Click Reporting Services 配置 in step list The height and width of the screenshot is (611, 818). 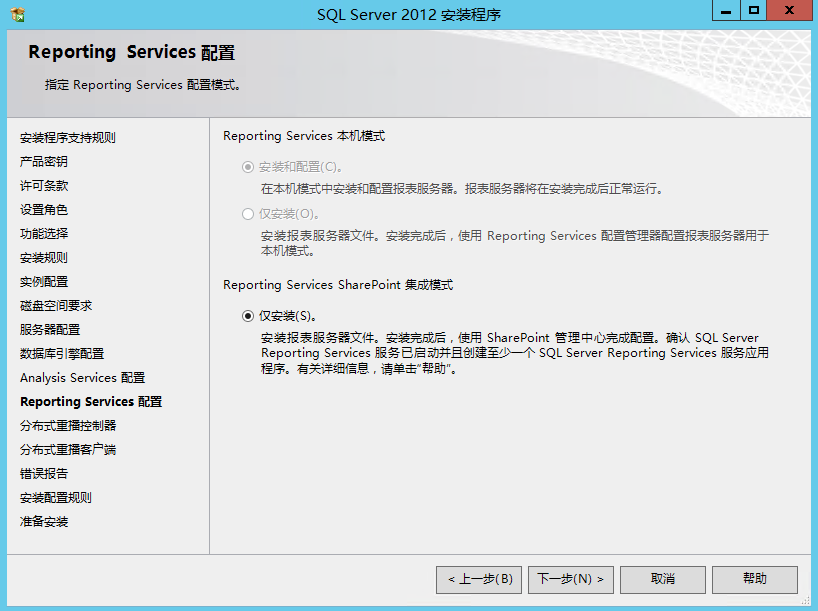pyautogui.click(x=91, y=402)
